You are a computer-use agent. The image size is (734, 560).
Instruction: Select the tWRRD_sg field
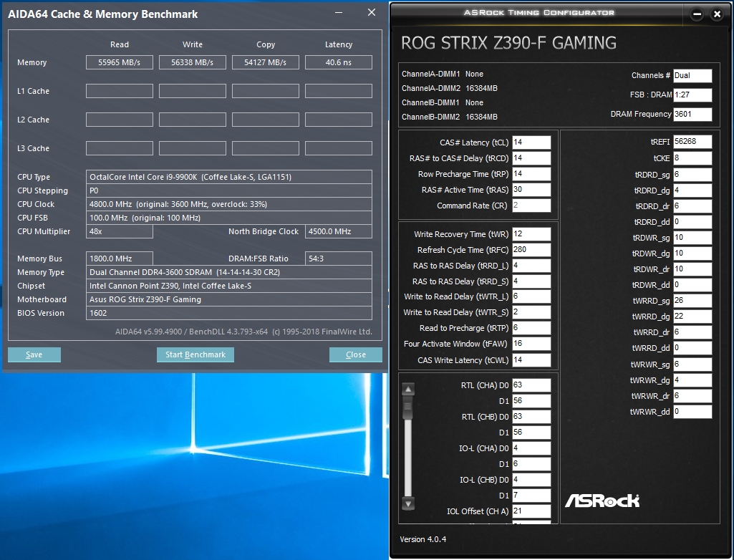[x=692, y=301]
